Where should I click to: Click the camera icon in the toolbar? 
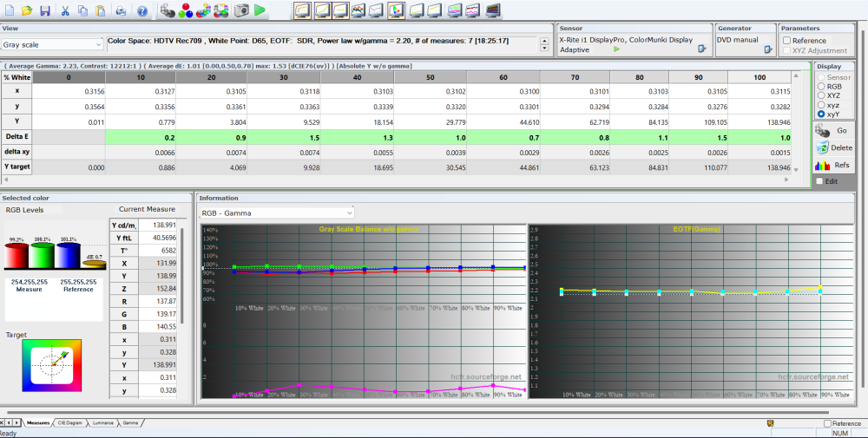[x=241, y=10]
